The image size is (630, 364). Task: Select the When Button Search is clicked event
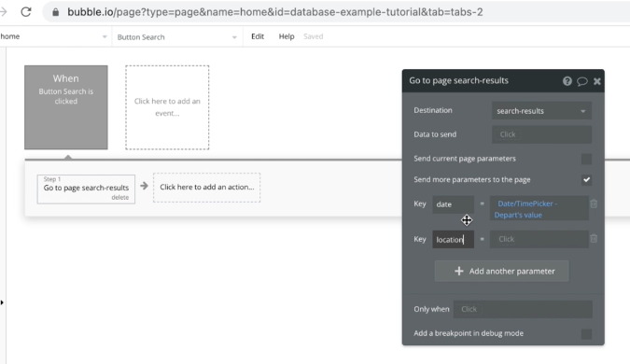pos(66,107)
